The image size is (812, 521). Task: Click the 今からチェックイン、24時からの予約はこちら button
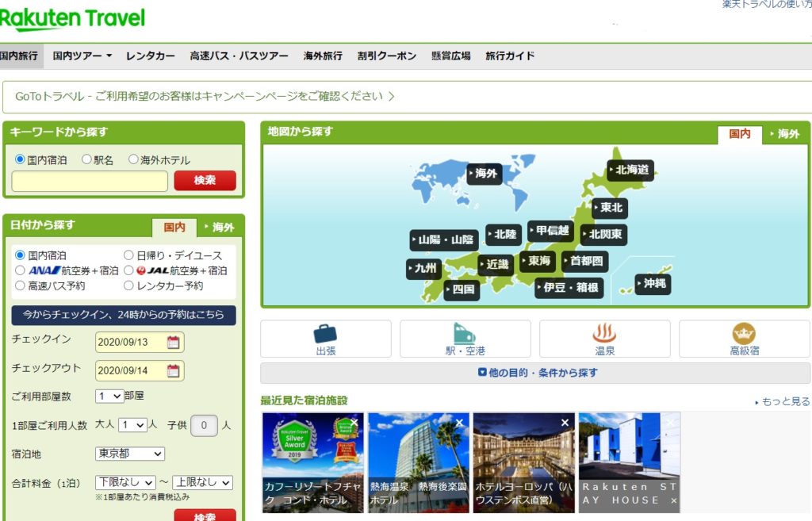(x=124, y=315)
